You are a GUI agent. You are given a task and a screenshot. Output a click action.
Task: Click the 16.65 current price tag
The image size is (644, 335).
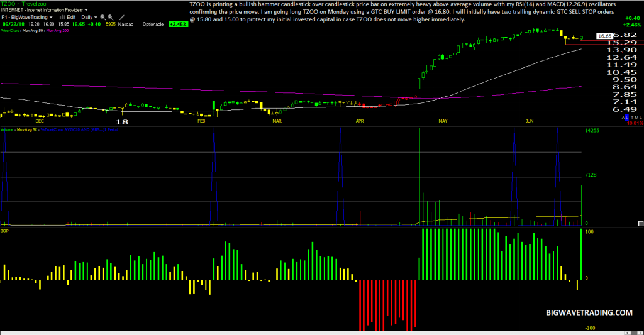(604, 36)
